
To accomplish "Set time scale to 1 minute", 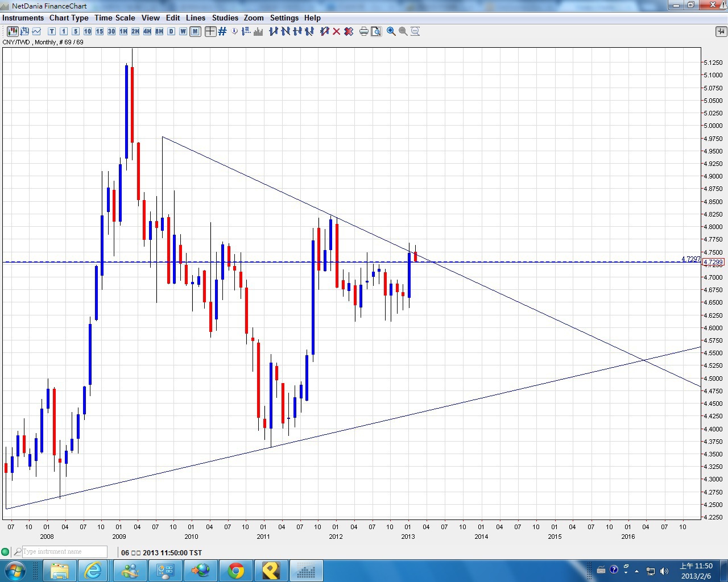I will pos(64,31).
